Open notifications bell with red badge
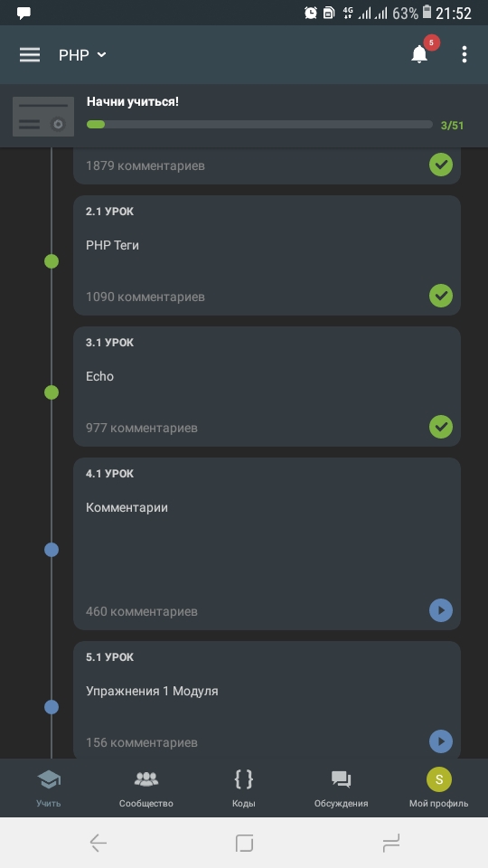 click(419, 53)
